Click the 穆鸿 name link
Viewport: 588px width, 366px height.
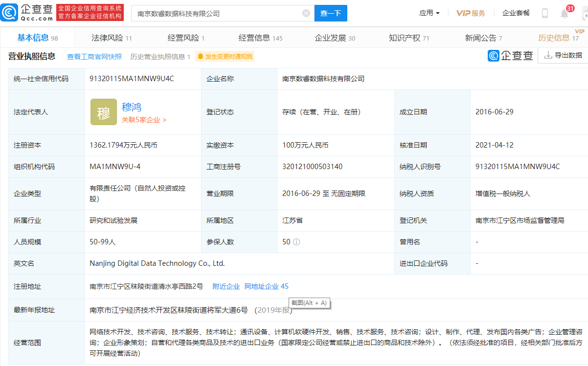pos(132,107)
